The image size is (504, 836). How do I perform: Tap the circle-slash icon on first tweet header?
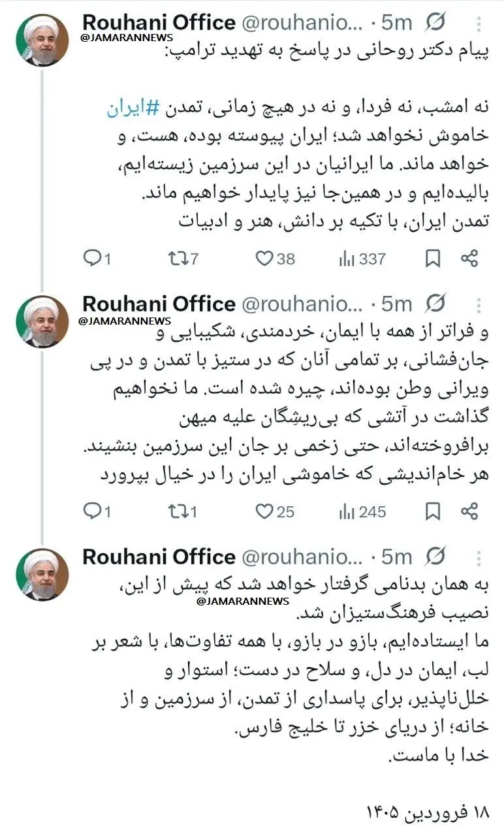[x=435, y=24]
